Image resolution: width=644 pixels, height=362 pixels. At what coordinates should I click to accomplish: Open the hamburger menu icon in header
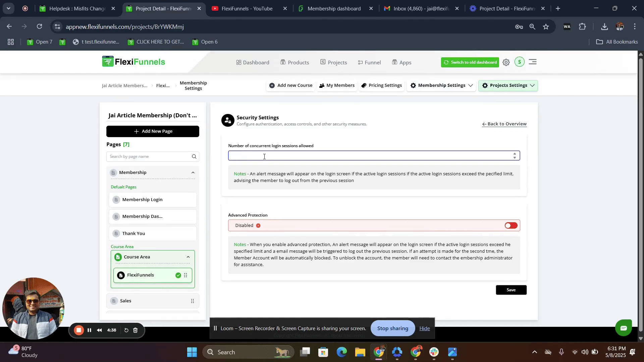[533, 62]
